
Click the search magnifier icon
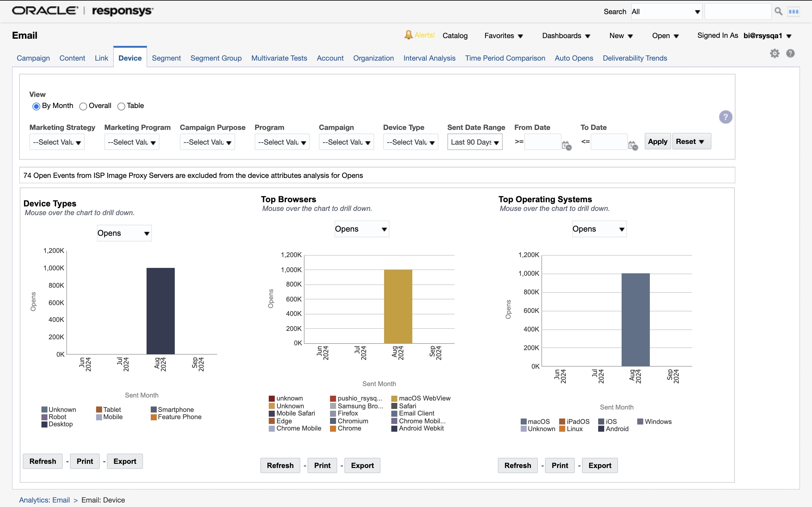[778, 11]
